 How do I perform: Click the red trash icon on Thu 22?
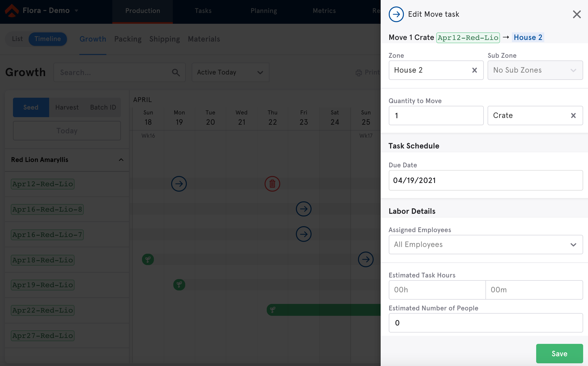click(272, 184)
